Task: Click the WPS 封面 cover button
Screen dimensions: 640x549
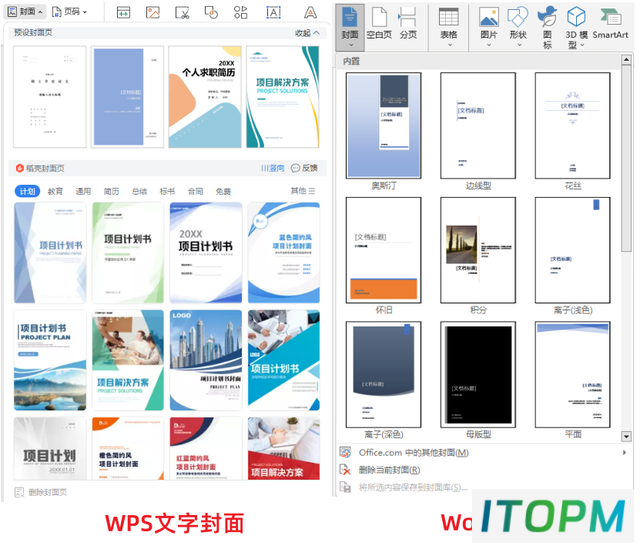Action: (x=24, y=11)
